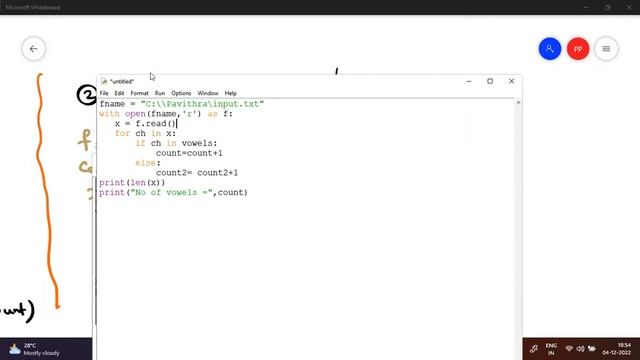
Task: Open the volume speaker tray icon
Action: click(580, 349)
